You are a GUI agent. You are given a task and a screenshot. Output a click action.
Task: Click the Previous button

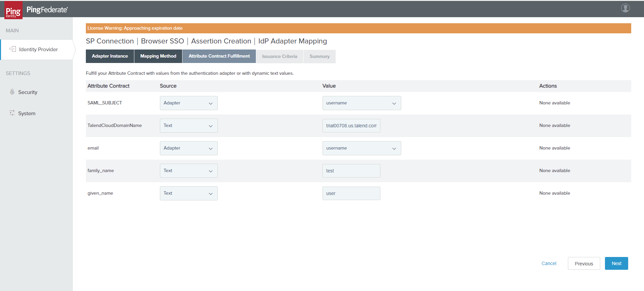point(584,263)
